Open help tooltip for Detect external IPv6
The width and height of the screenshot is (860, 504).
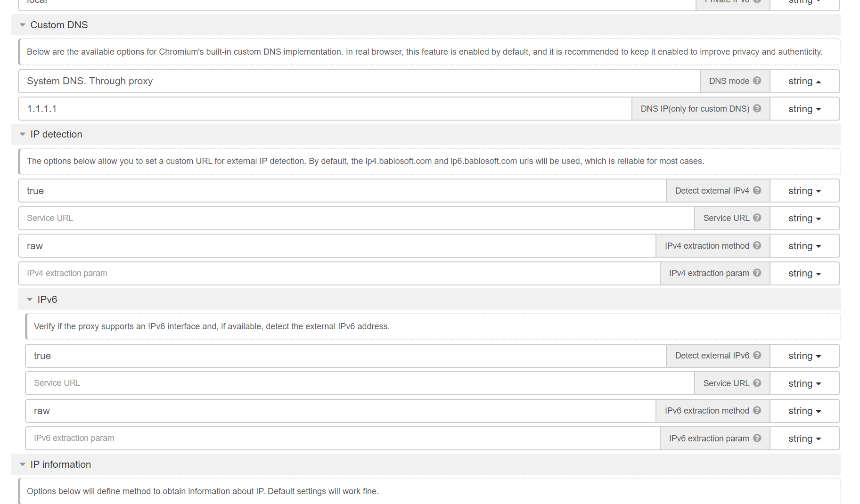click(757, 355)
